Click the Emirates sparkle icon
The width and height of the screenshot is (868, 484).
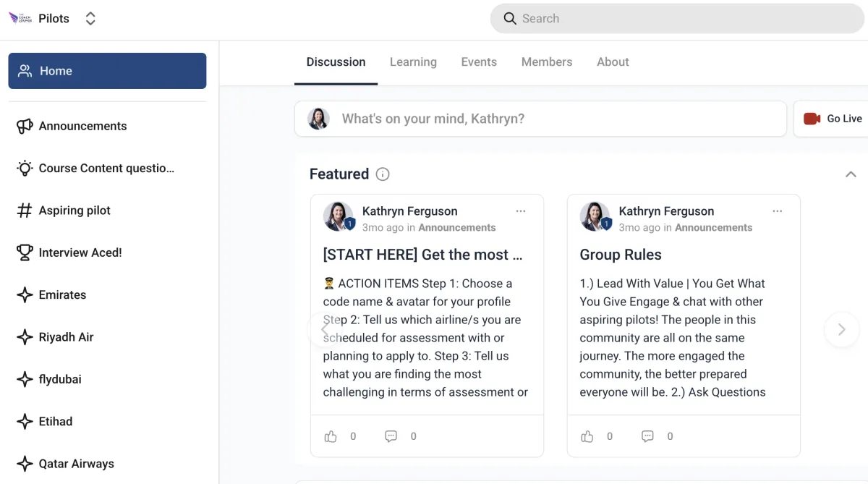pos(25,295)
